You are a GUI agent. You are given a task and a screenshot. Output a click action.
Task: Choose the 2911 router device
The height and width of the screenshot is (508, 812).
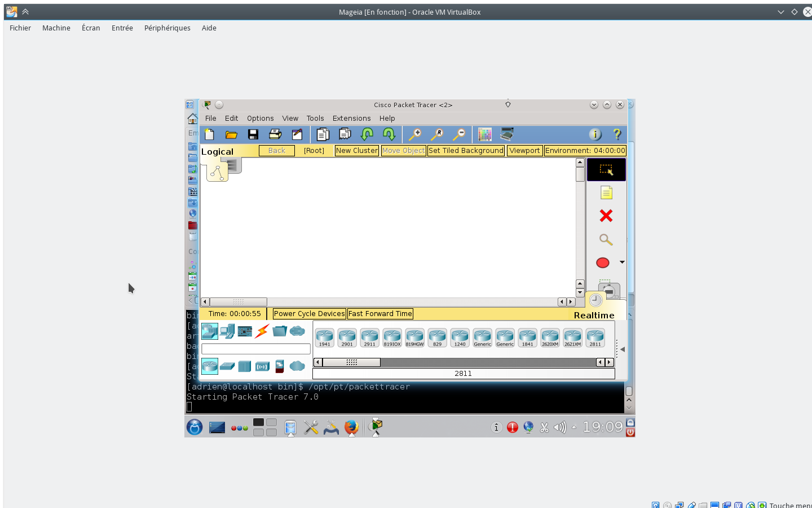click(x=369, y=338)
